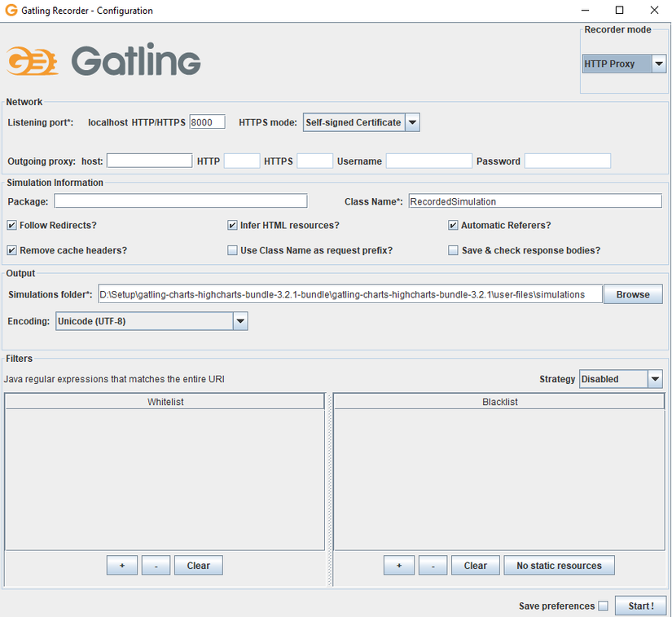Click the Class Name RecordedSimulation field
Image resolution: width=672 pixels, height=617 pixels.
(535, 201)
